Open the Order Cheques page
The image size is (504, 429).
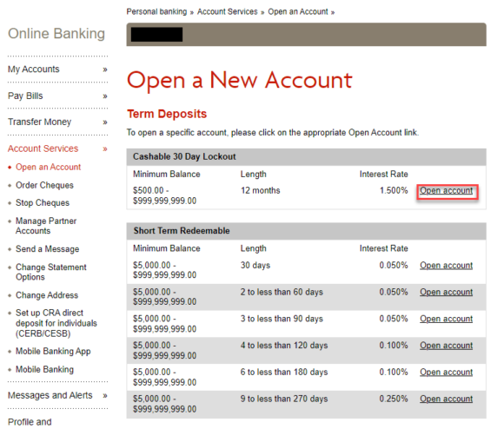[44, 185]
